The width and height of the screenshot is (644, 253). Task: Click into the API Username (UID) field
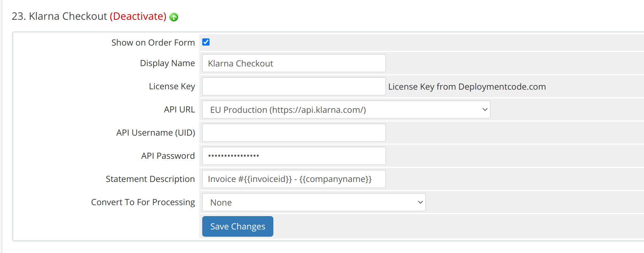294,133
